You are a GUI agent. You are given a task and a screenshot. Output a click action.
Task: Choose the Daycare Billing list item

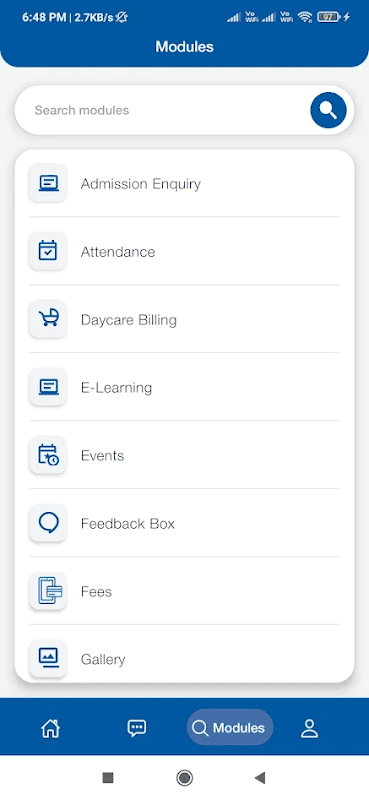184,319
